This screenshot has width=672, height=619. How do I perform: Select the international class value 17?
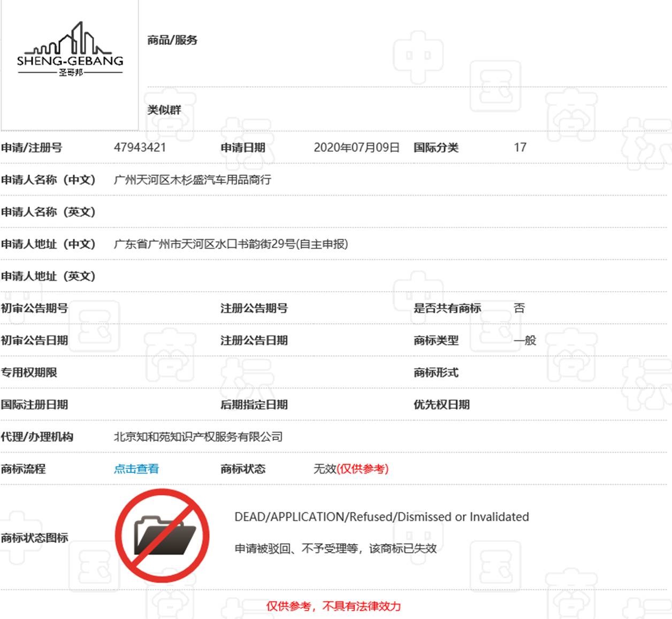click(x=520, y=148)
